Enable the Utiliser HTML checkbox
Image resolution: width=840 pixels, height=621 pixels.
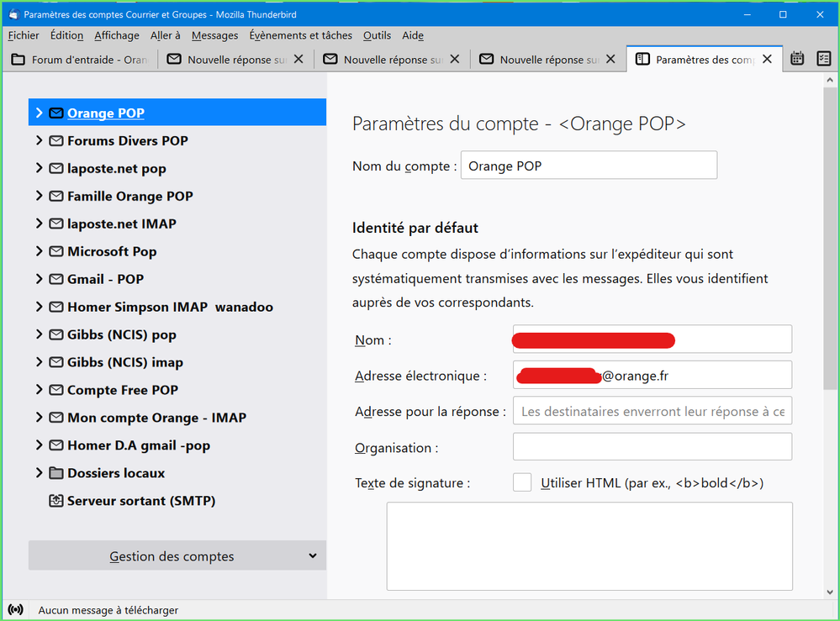pos(522,482)
